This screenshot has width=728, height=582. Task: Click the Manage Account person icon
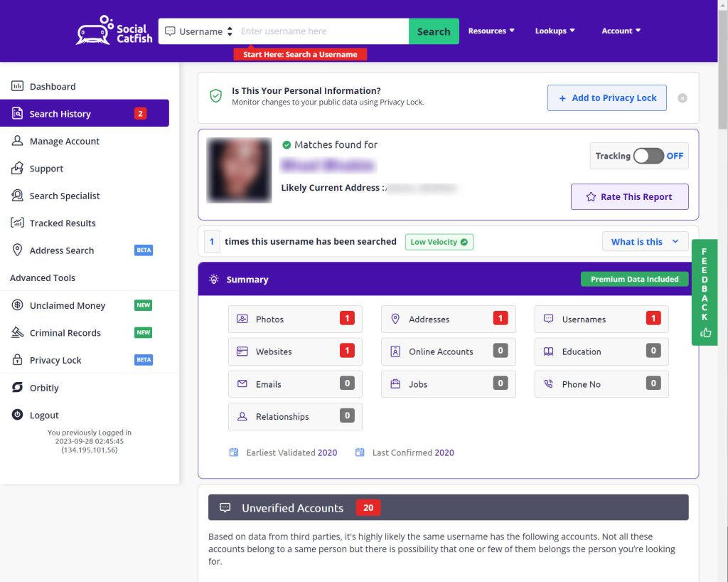tap(17, 141)
